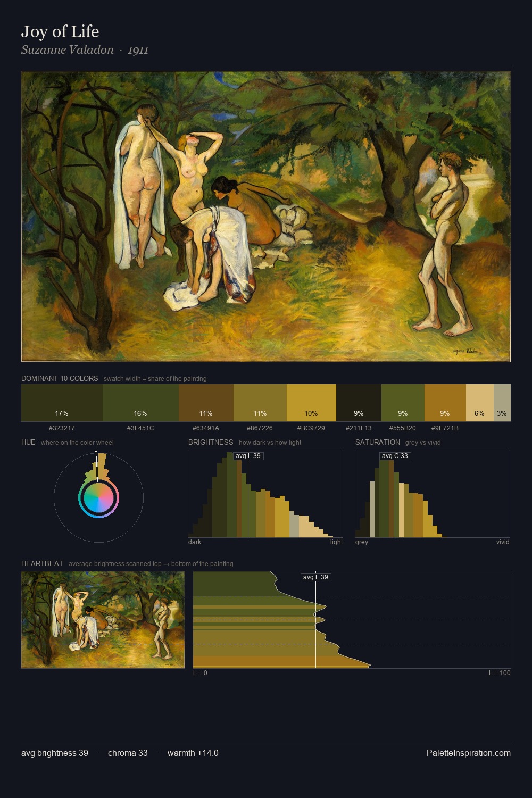Click the hex code #211F13
This screenshot has width=532, height=798.
(359, 428)
